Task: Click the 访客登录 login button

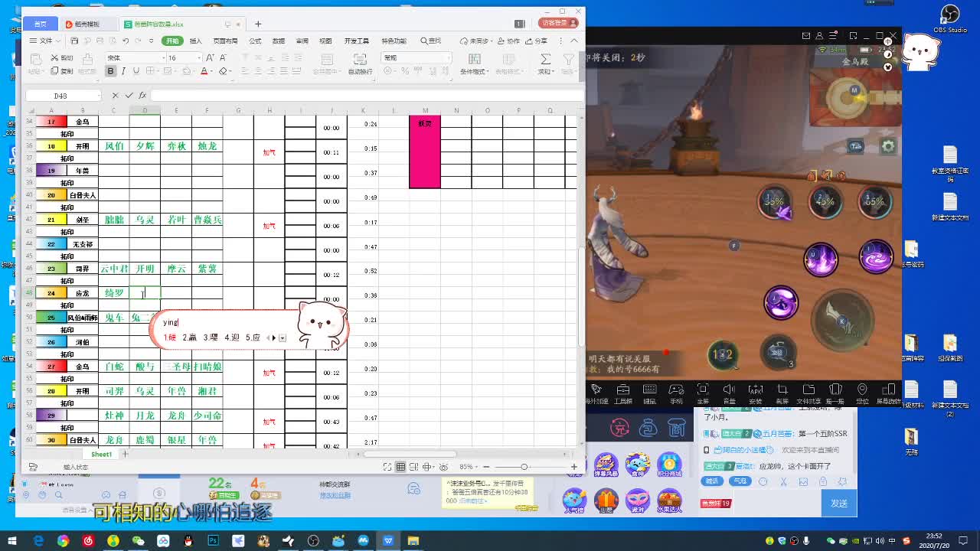Action: click(x=558, y=24)
